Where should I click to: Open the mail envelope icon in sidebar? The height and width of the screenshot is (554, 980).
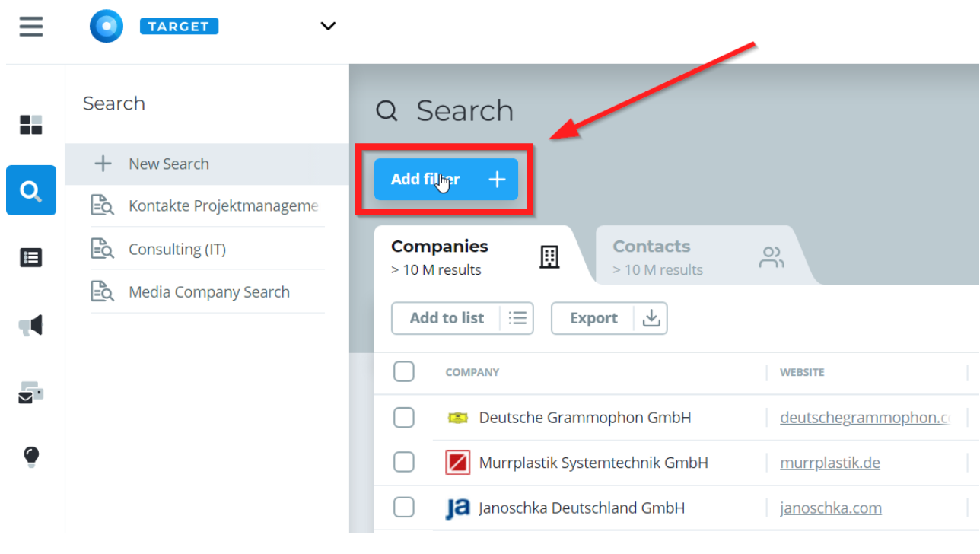[x=31, y=393]
